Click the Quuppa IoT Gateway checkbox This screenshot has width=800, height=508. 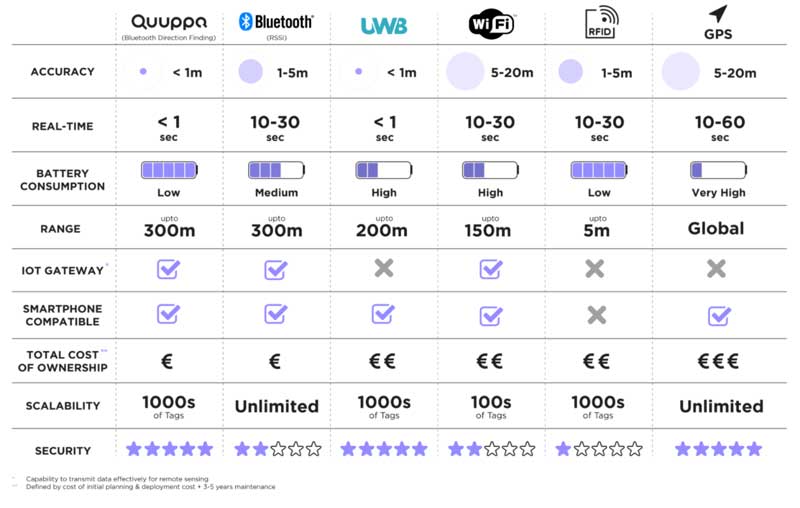168,268
